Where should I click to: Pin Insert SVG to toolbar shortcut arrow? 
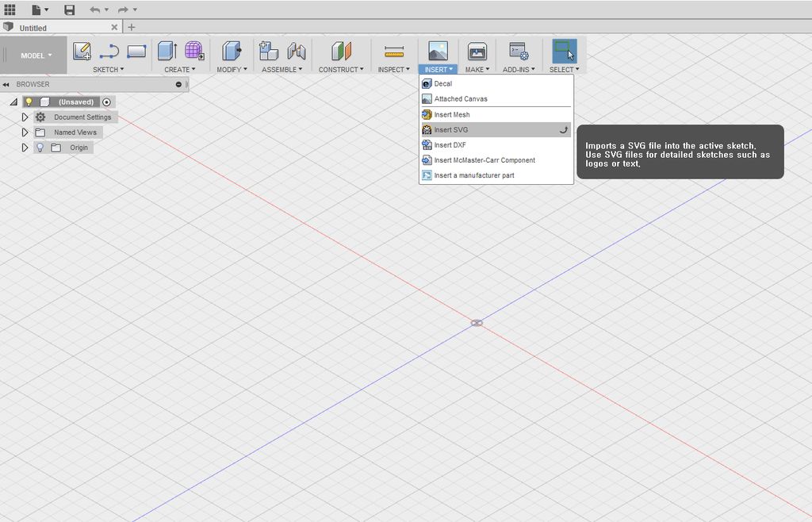pos(564,130)
